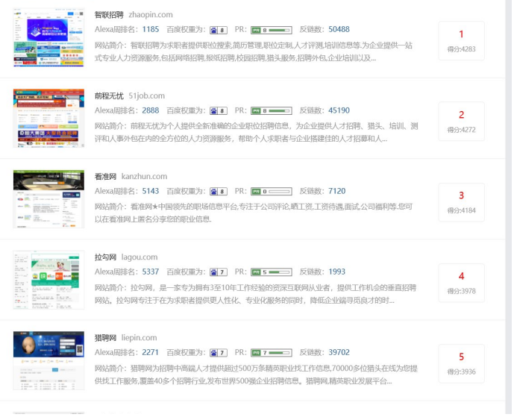Click Alexa weekly rank 5337
This screenshot has height=420, width=514.
(151, 272)
